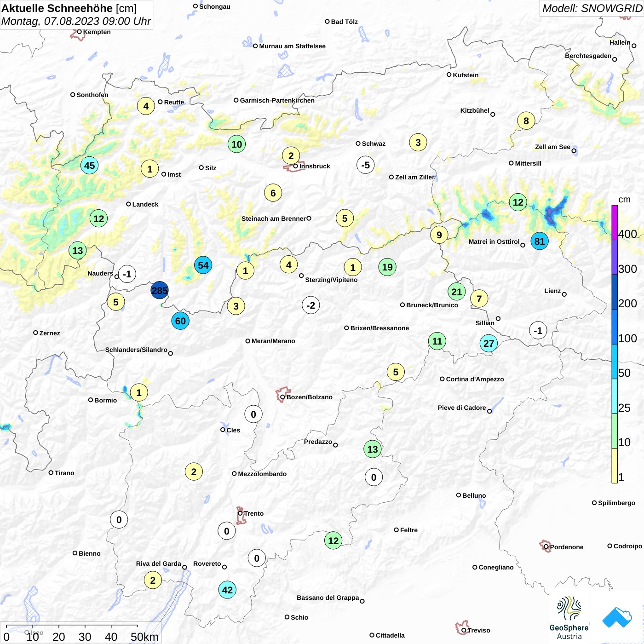
Task: Click the Zell am See label
Action: (x=552, y=147)
